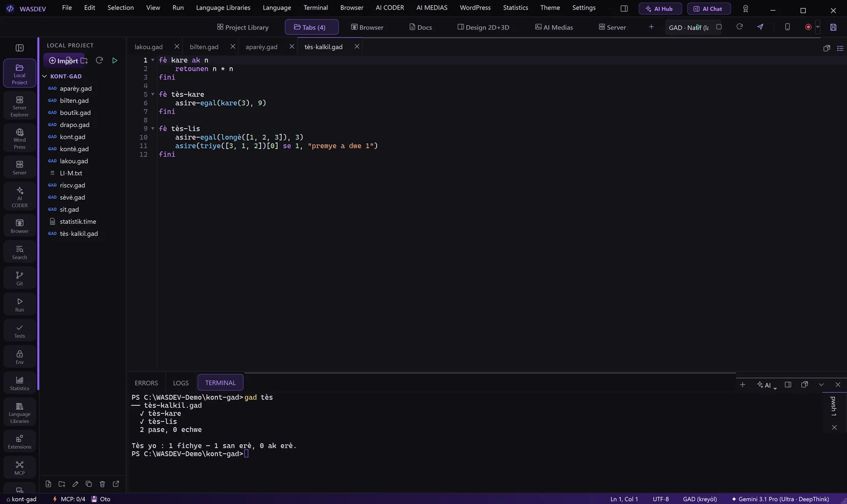
Task: Fold the 'fè kare ak n' code block
Action: pyautogui.click(x=153, y=60)
